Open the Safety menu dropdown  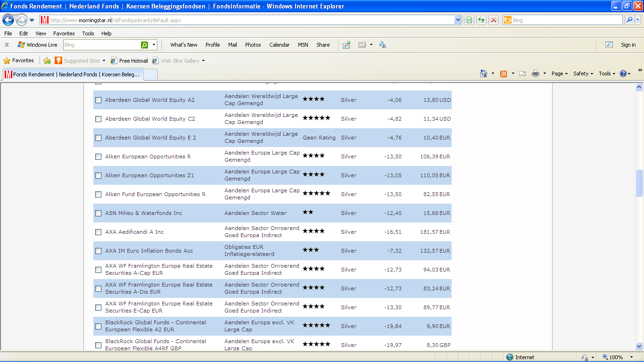(583, 74)
